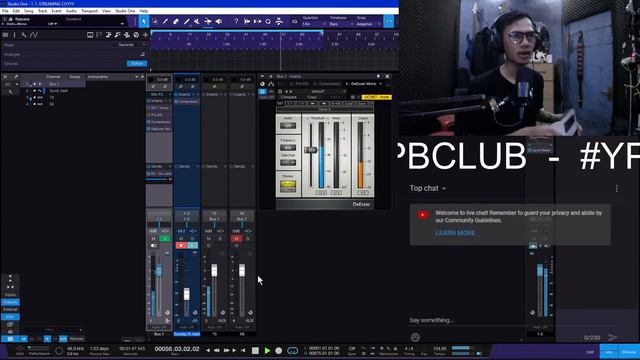The image size is (640, 360).
Task: Toggle Audio button in De-Esser plugin
Action: (x=288, y=125)
